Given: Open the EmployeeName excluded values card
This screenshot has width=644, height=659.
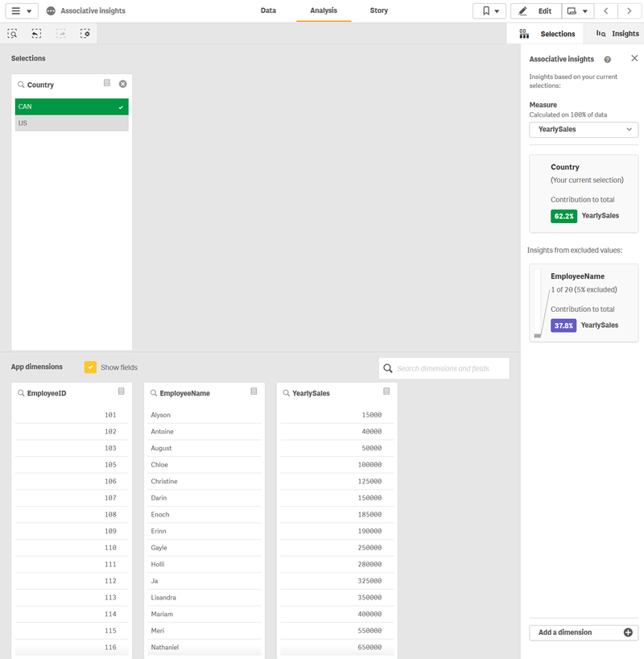Looking at the screenshot, I should tap(584, 303).
